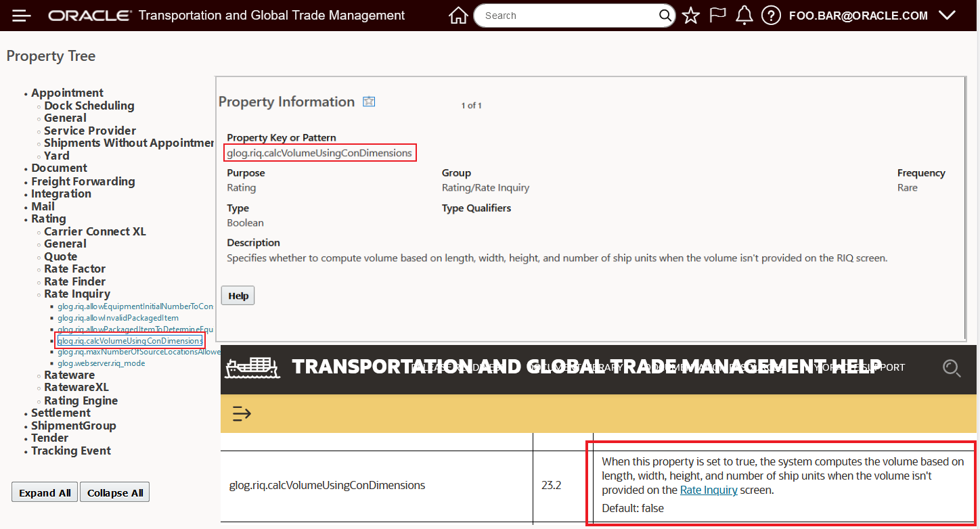Screen dimensions: 980x529
Task: Click the Home icon
Action: pyautogui.click(x=458, y=16)
